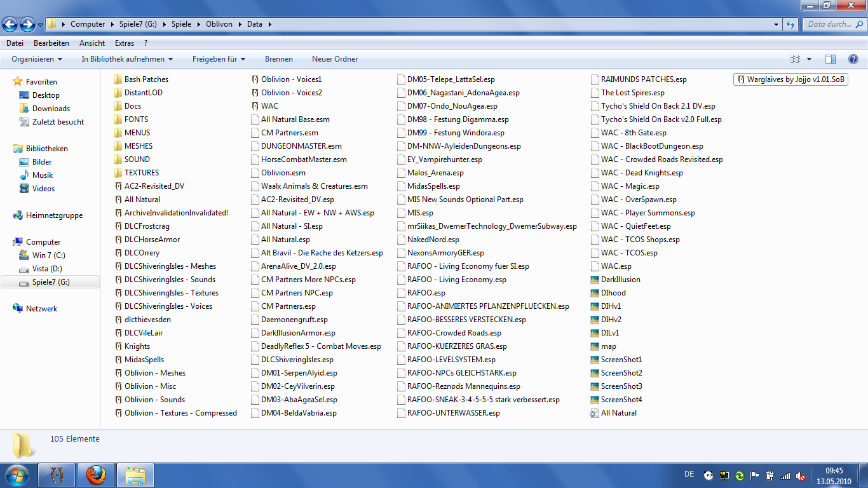
Task: Click the Oblivion game icon in the taskbar
Action: [x=57, y=475]
